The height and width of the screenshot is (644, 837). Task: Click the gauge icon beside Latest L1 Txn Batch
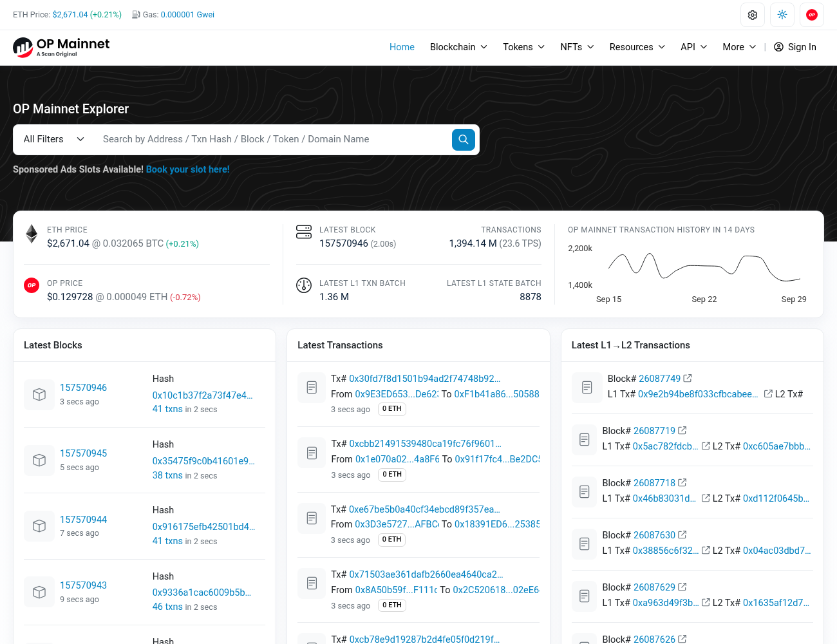click(x=304, y=285)
